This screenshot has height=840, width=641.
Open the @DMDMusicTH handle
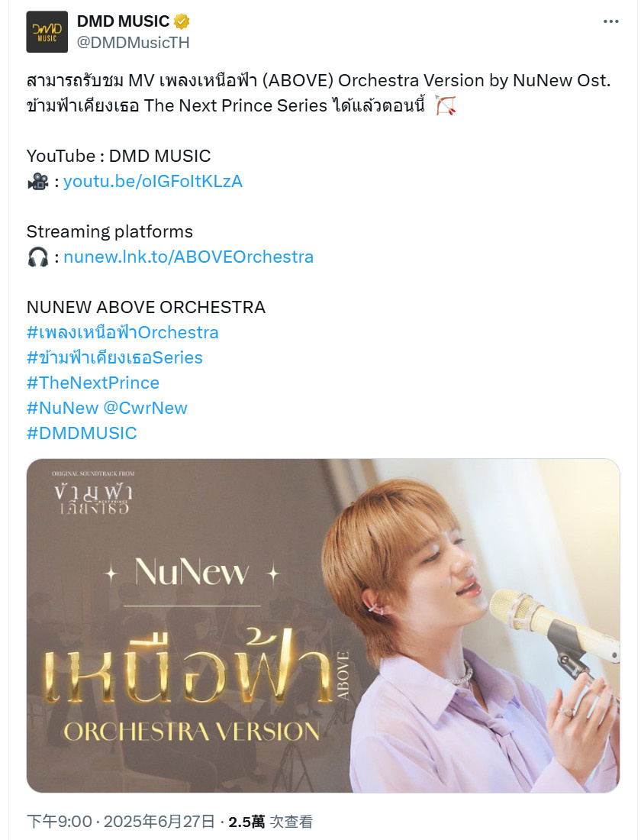coord(134,42)
